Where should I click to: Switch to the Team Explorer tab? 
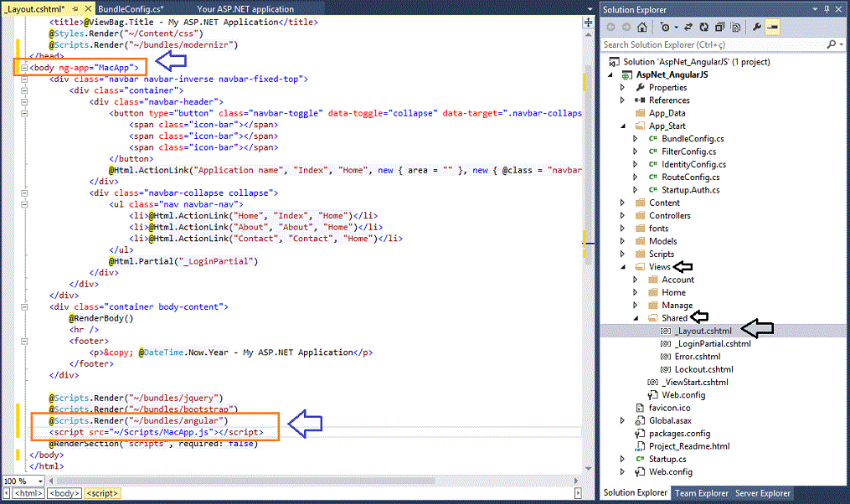(x=702, y=493)
